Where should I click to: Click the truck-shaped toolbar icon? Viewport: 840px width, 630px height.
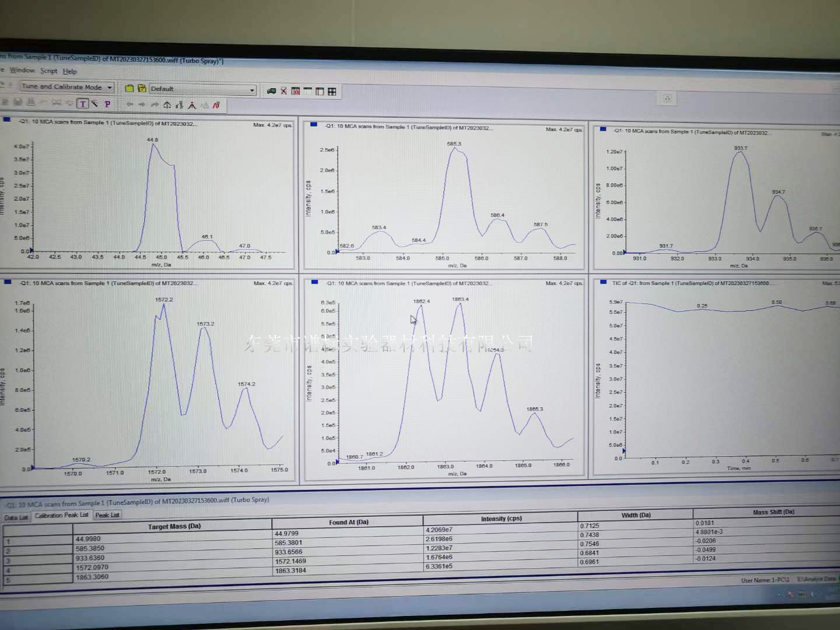click(x=271, y=91)
